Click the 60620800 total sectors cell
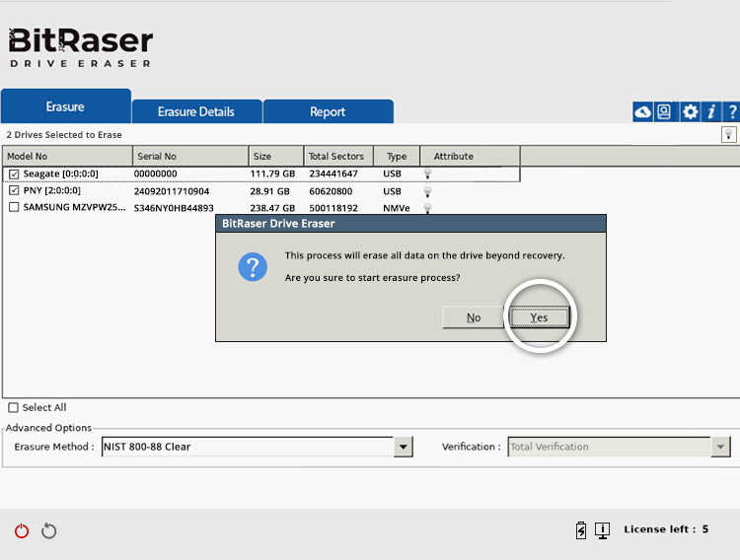This screenshot has height=560, width=740. point(331,191)
